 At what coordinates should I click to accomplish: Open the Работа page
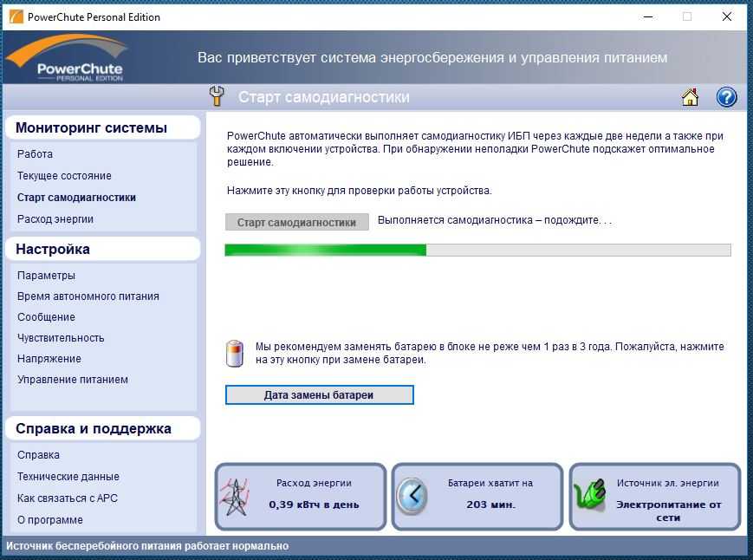pyautogui.click(x=35, y=154)
